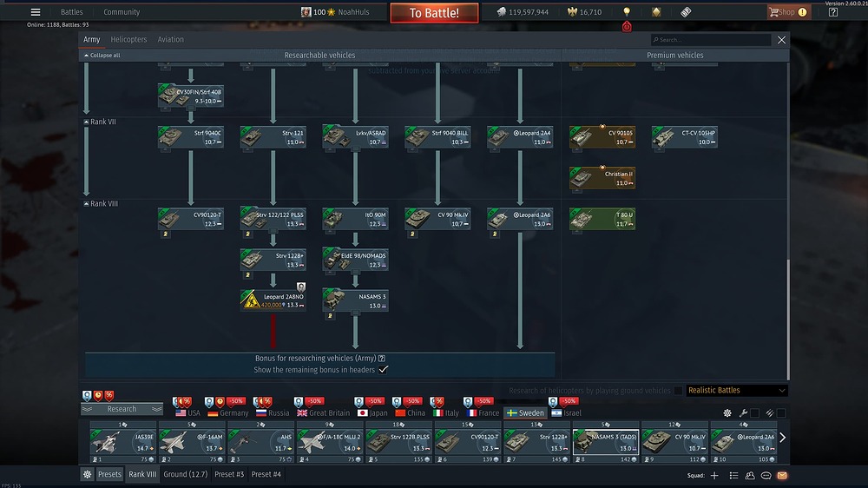Select the Germany nation

point(228,413)
